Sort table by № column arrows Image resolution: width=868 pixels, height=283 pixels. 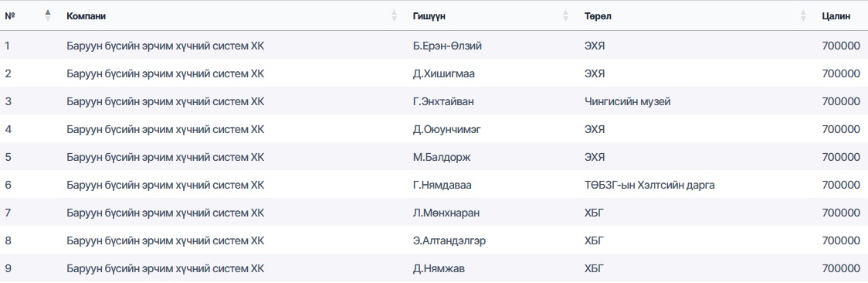pos(48,16)
